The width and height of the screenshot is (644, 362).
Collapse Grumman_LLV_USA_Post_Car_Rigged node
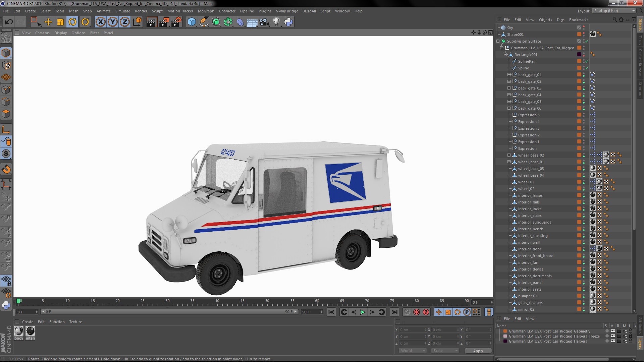tap(501, 48)
